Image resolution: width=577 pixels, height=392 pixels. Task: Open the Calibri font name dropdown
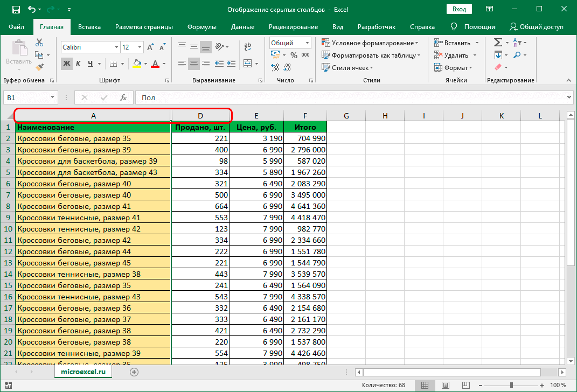[x=116, y=47]
